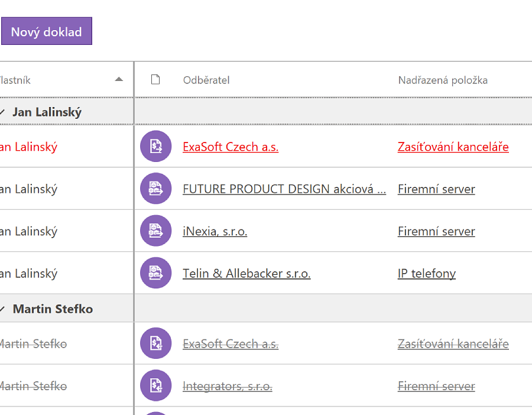Screen dimensions: 532x415
Task: Open document icon for iNexia row
Action: (x=155, y=231)
